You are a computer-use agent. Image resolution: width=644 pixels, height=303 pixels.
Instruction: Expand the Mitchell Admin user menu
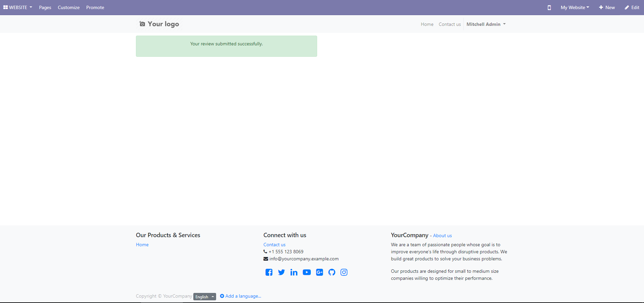point(486,24)
